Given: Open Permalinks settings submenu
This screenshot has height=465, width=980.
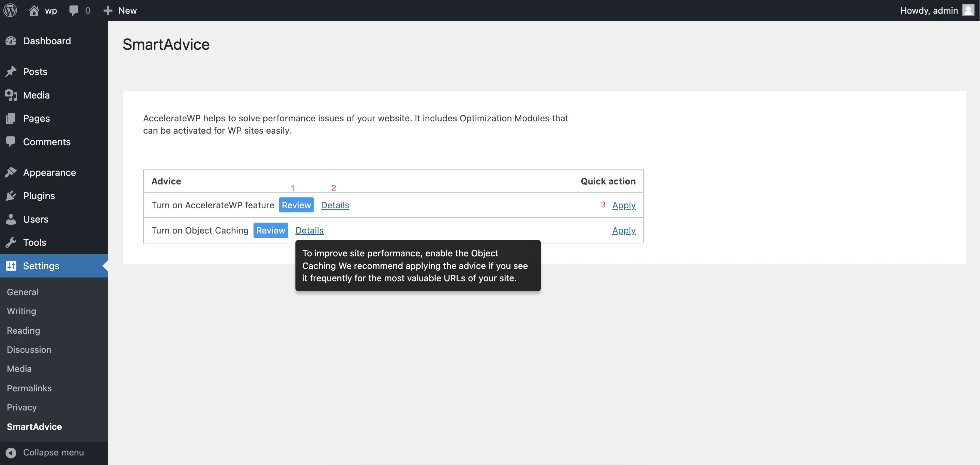Looking at the screenshot, I should click(29, 388).
